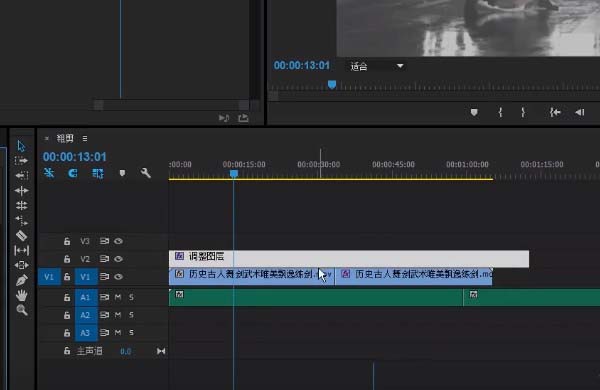
Task: Hide track V1 output eye
Action: point(119,276)
